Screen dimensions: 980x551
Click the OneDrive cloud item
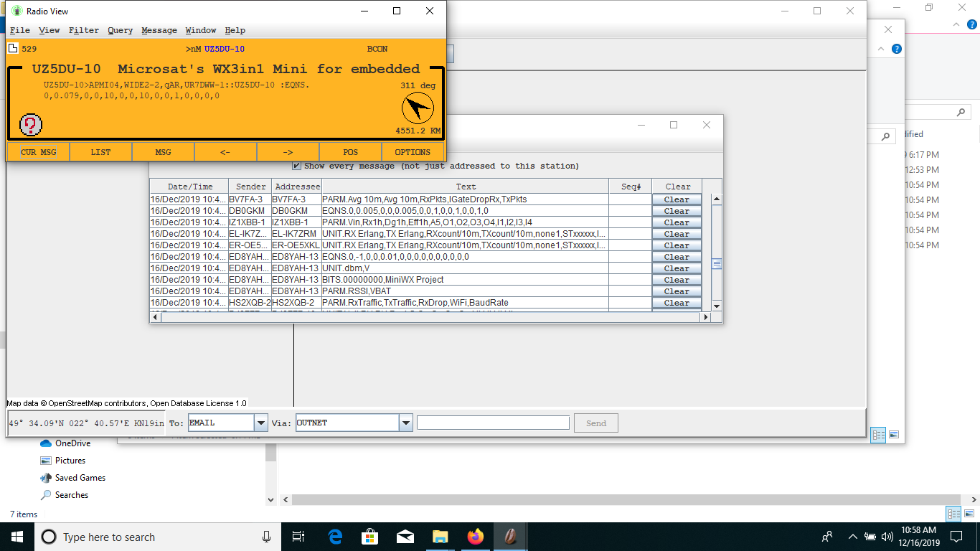(65, 443)
